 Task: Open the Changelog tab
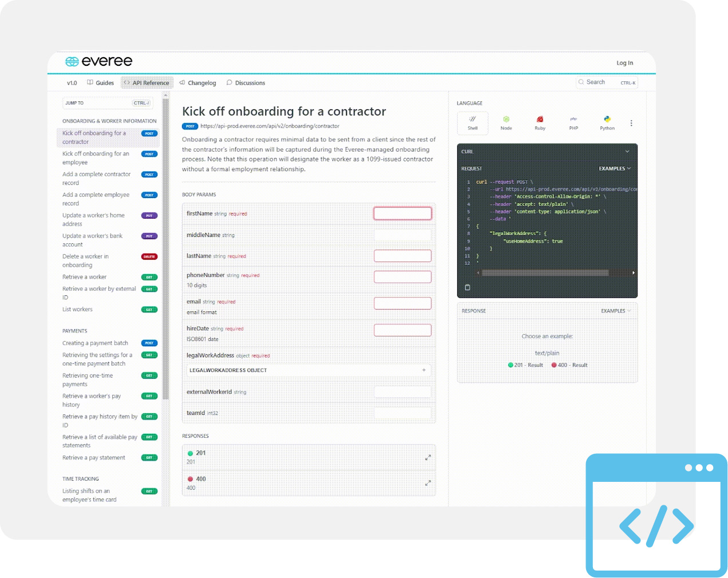[x=197, y=83]
